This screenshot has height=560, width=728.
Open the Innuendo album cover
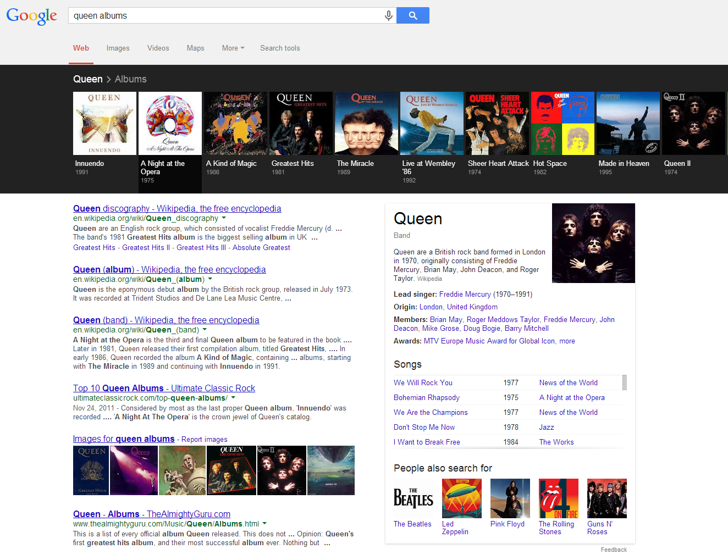coord(104,123)
